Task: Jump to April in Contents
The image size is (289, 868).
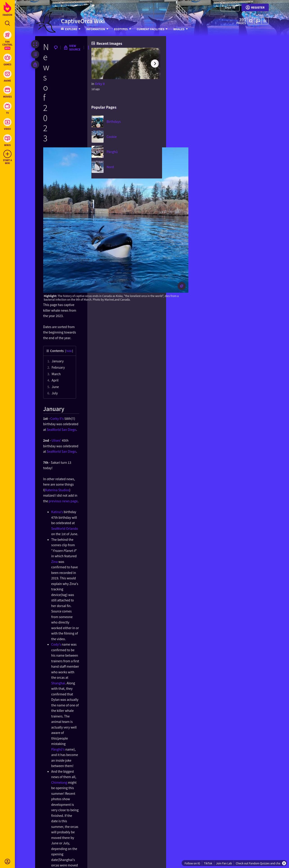Action: [x=55, y=380]
